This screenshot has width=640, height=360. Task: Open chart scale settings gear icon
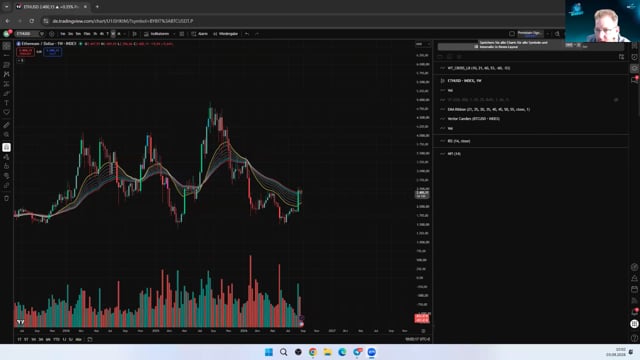pyautogui.click(x=423, y=331)
